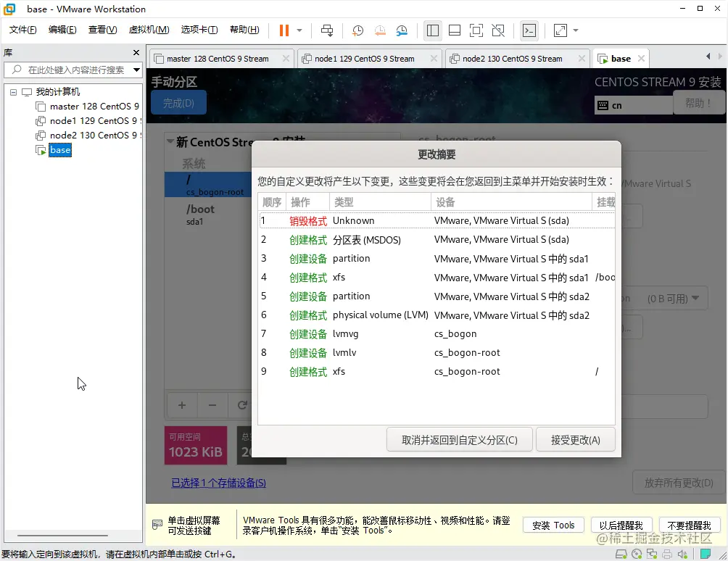Click the cn keyboard layout indicator
Image resolution: width=728 pixels, height=561 pixels.
[634, 105]
